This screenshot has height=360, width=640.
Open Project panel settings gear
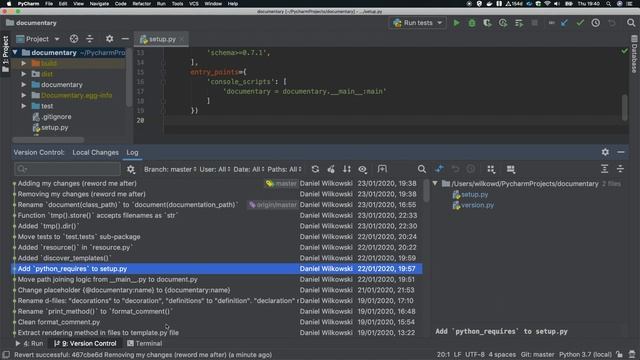(109, 39)
